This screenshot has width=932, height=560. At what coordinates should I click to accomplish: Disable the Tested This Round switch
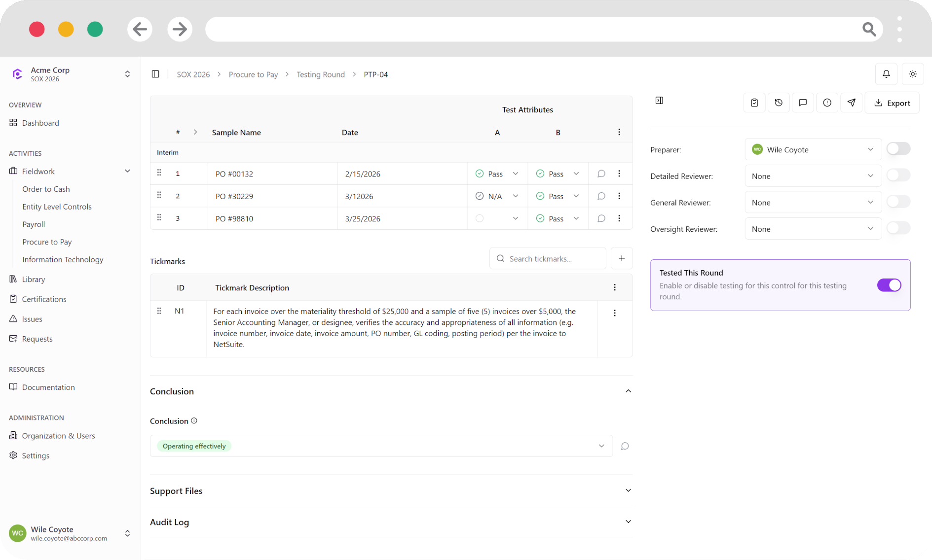click(x=889, y=285)
